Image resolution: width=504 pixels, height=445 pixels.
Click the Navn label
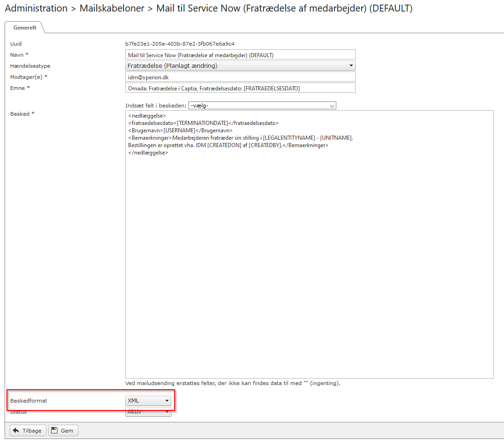[x=19, y=55]
